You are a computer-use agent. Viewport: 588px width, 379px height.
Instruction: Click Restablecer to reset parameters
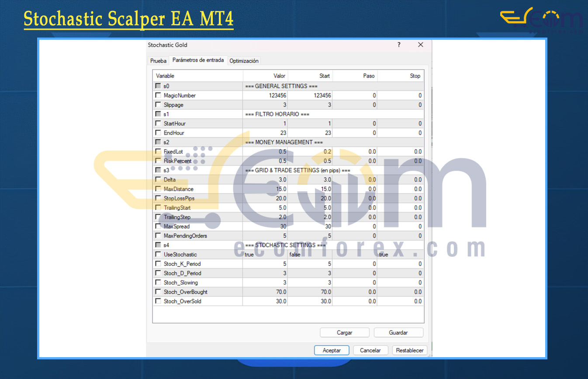click(x=409, y=350)
